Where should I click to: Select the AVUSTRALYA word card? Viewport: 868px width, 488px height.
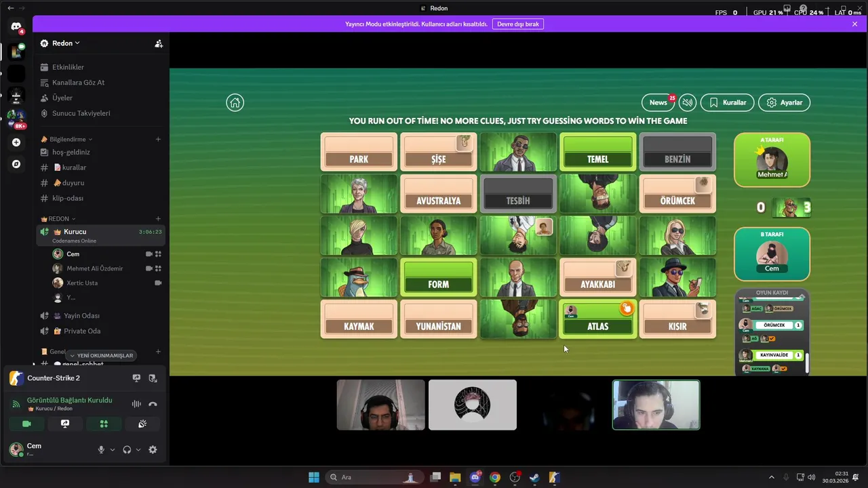click(439, 194)
